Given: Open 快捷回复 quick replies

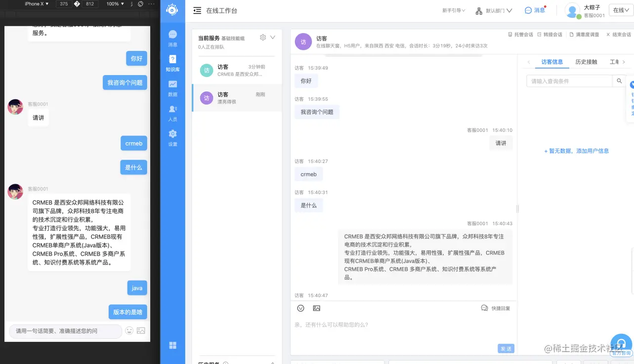Looking at the screenshot, I should (496, 308).
